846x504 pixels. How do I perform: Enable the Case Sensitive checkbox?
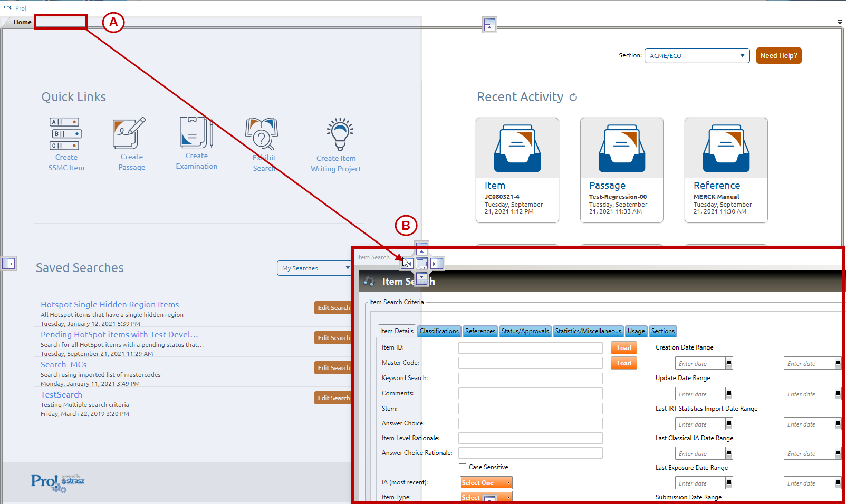(x=463, y=467)
